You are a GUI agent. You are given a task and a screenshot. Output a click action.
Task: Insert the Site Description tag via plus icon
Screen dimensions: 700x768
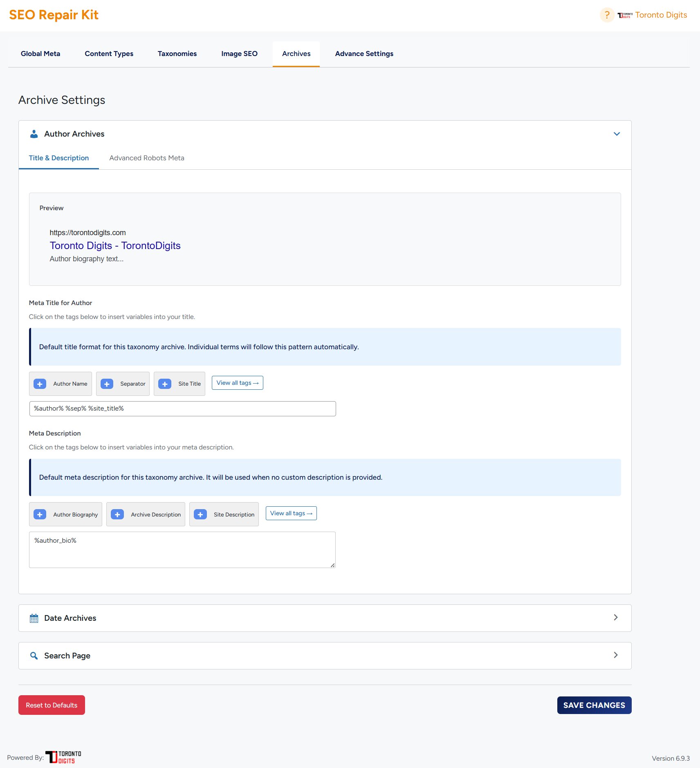pos(200,514)
